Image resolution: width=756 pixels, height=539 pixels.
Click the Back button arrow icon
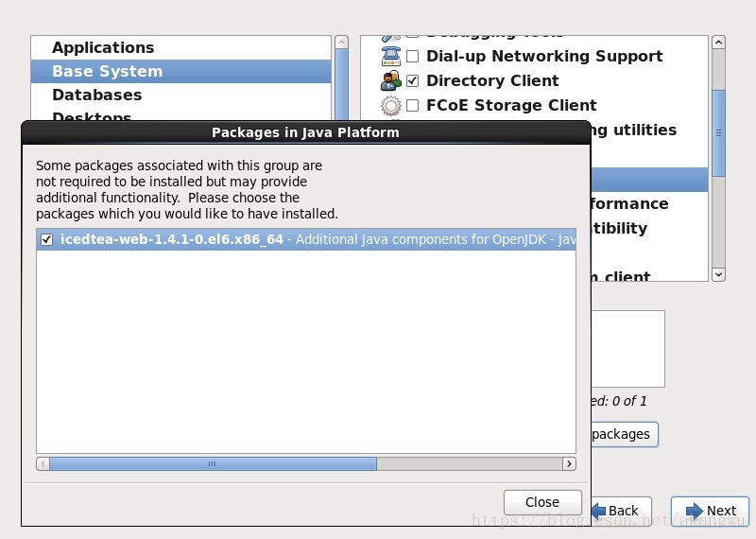tap(598, 511)
